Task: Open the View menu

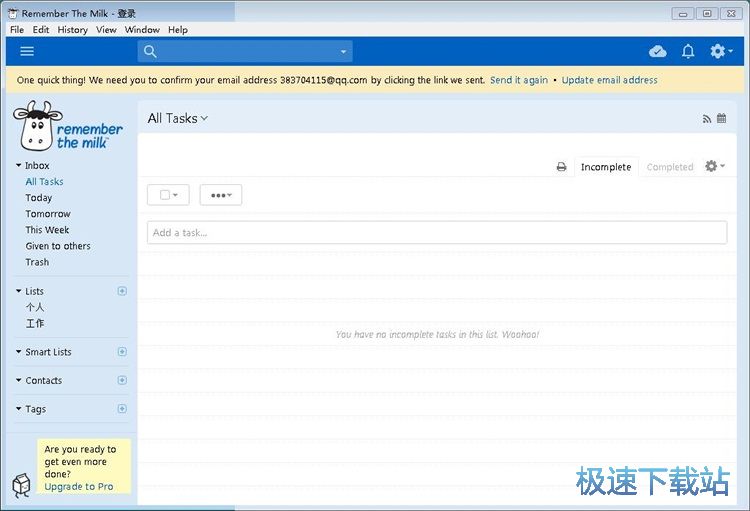Action: (106, 30)
